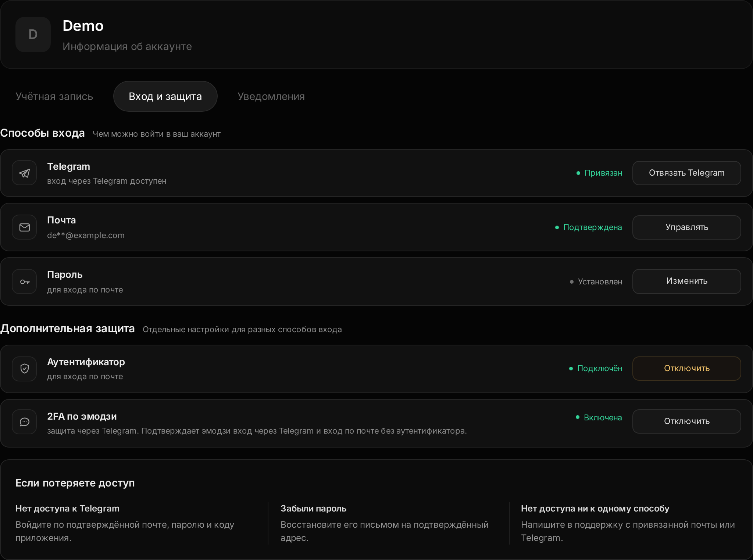The image size is (753, 560).
Task: Click the Привязан status label
Action: coord(599,173)
